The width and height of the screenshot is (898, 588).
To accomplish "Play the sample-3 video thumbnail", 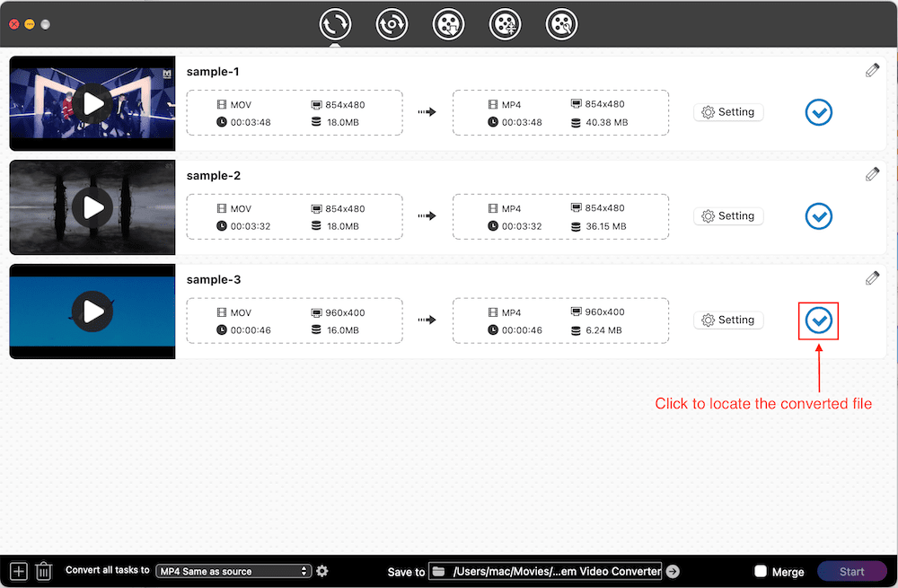I will (x=92, y=312).
